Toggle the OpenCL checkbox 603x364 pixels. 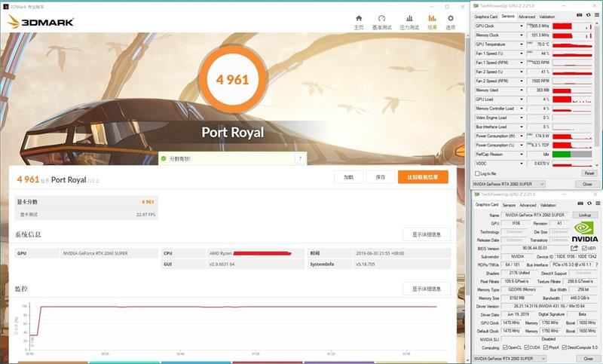505,347
